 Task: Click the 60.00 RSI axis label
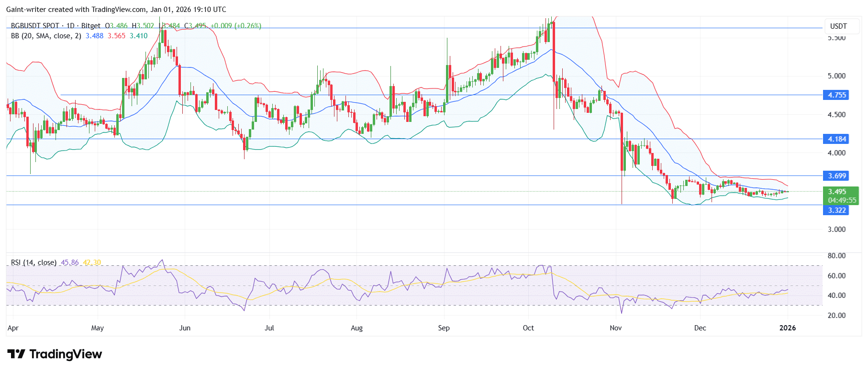[x=837, y=276]
